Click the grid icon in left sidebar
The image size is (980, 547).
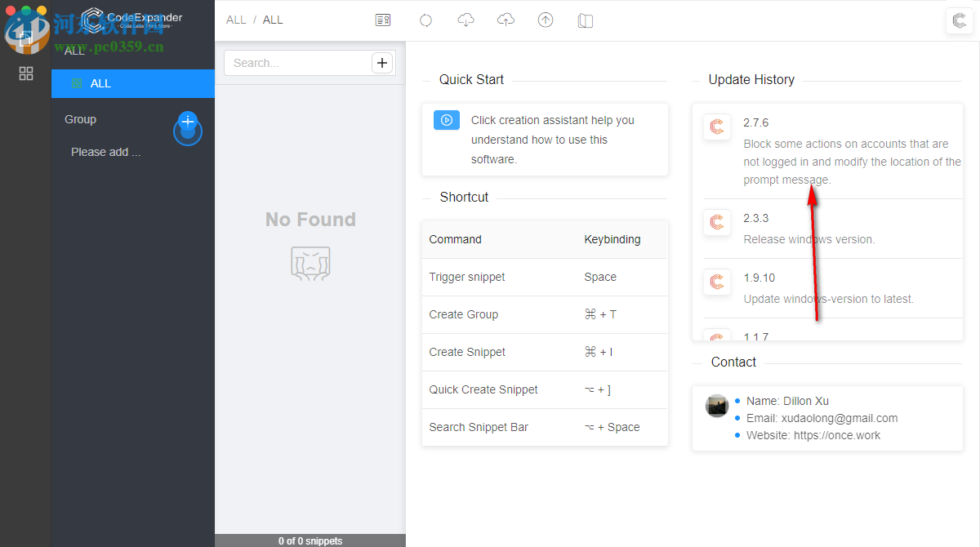26,73
